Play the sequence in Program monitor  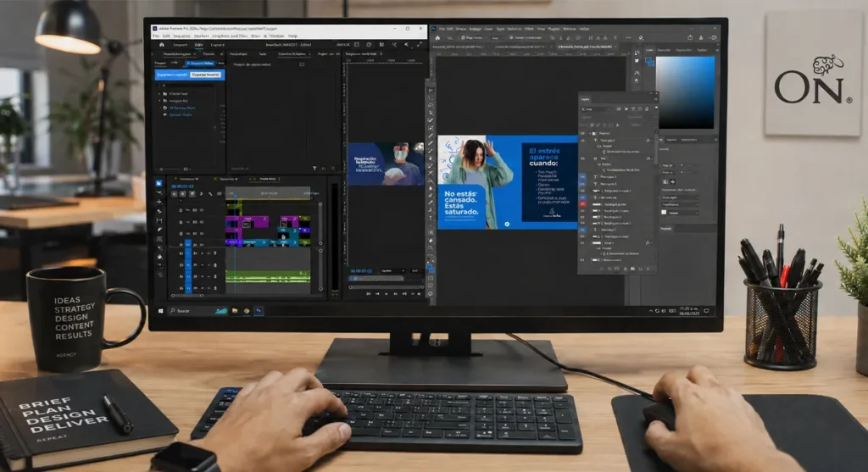coord(387,294)
